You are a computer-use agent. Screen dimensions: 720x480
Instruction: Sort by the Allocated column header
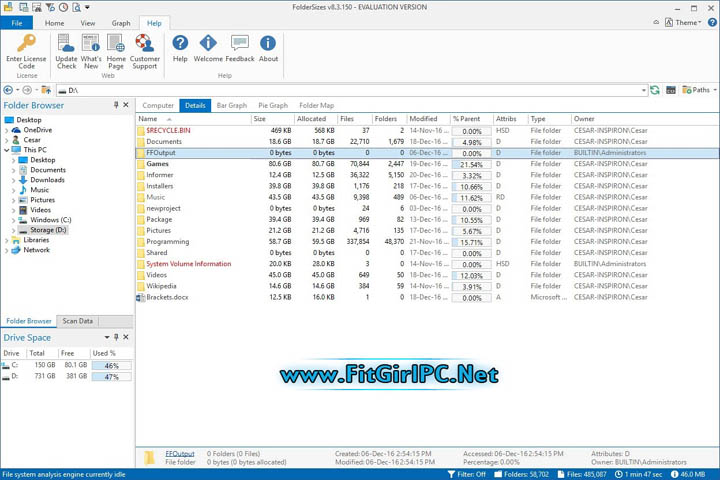click(x=312, y=119)
